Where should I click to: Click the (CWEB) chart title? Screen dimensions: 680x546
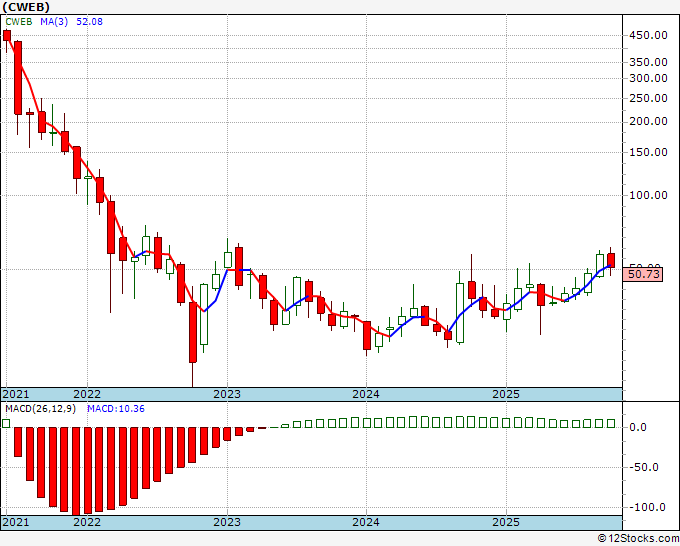[x=26, y=7]
